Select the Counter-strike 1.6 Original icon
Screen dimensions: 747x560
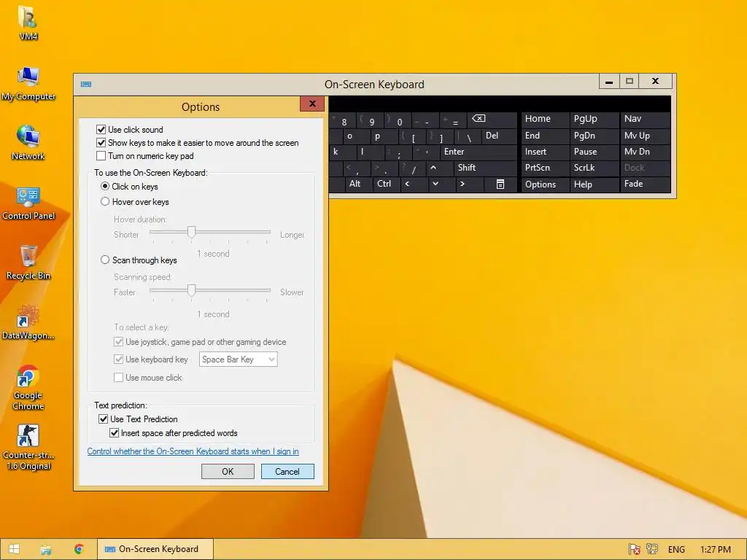pos(28,447)
